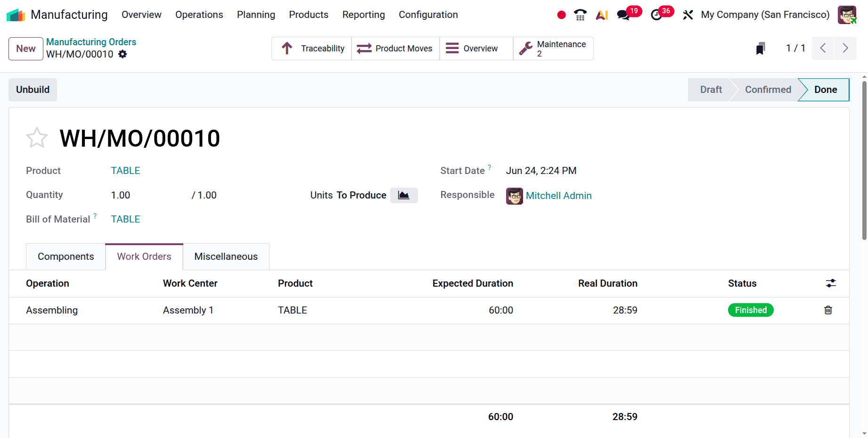Delete the Assembling work order with the trash icon

[828, 310]
